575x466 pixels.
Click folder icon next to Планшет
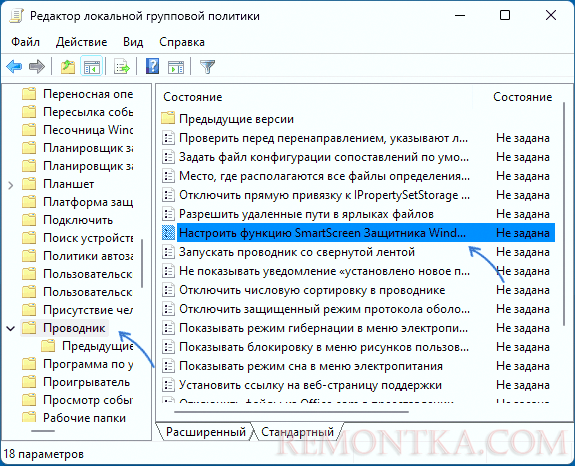tap(29, 184)
